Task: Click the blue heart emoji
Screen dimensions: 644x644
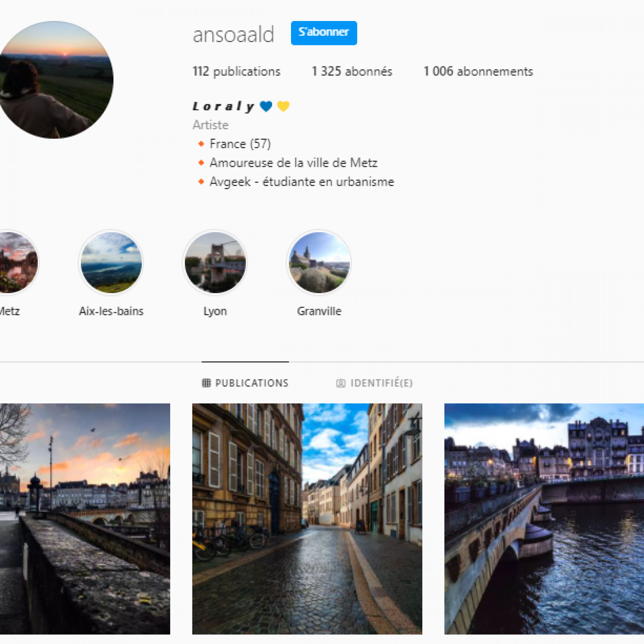Action: 266,106
